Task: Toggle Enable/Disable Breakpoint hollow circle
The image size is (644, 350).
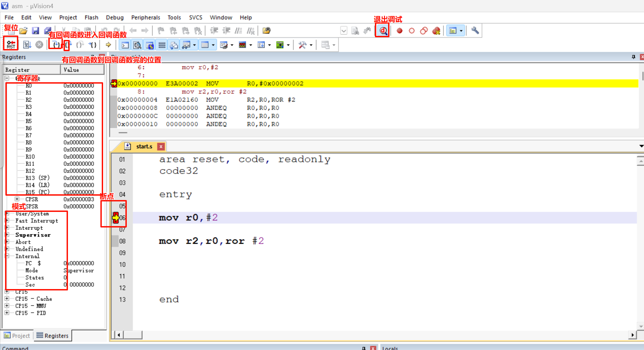Action: coord(411,31)
